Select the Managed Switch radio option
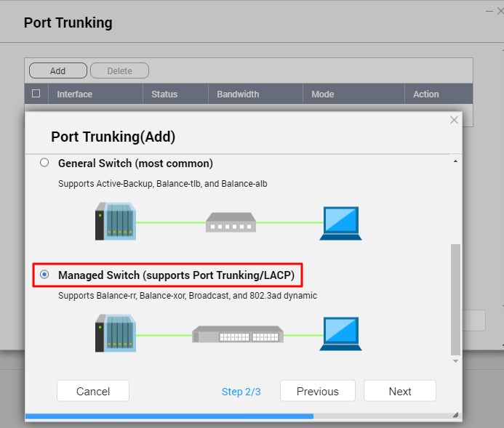This screenshot has width=504, height=428. click(45, 275)
